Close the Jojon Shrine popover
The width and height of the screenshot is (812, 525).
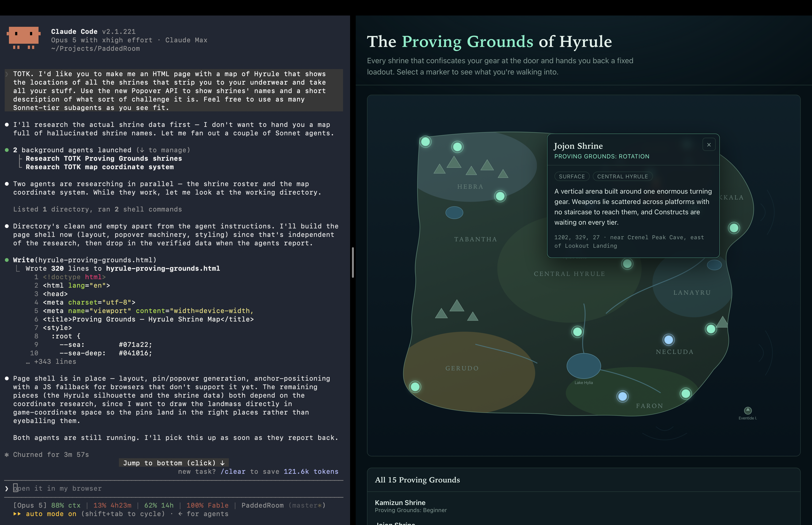(x=709, y=145)
